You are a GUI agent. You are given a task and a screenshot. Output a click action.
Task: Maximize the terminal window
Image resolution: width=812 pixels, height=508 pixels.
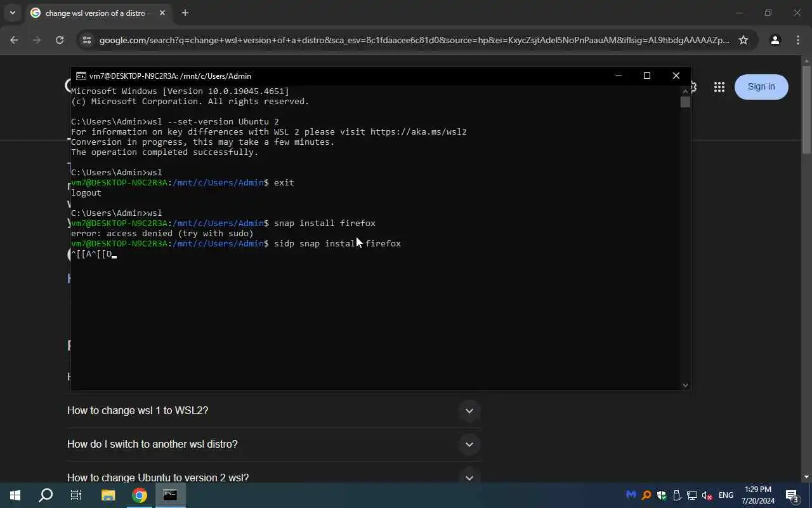(x=647, y=76)
